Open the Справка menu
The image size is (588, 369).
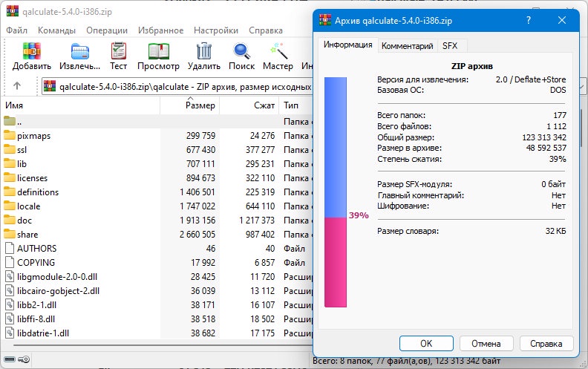[x=266, y=30]
